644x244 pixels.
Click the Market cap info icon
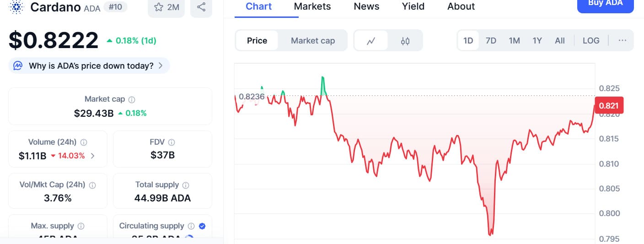coord(132,99)
